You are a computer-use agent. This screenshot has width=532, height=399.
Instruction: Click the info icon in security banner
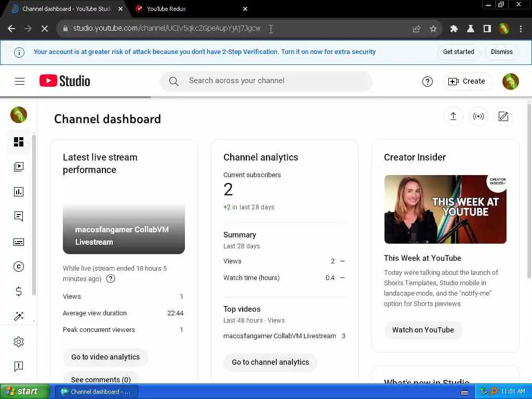coord(19,52)
